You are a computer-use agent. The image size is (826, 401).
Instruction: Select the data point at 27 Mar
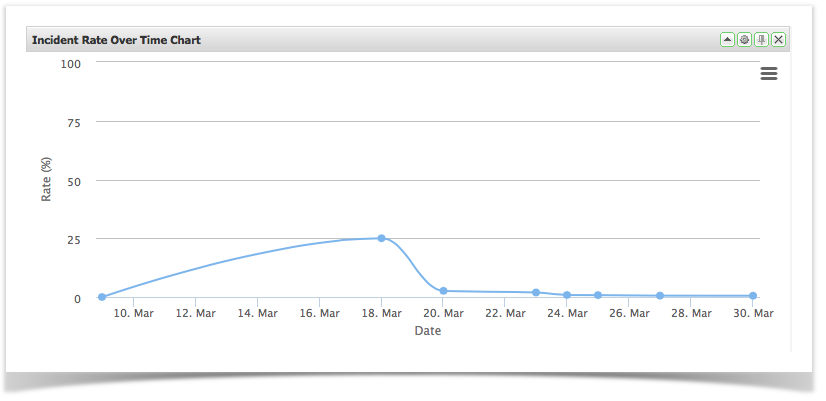point(660,296)
